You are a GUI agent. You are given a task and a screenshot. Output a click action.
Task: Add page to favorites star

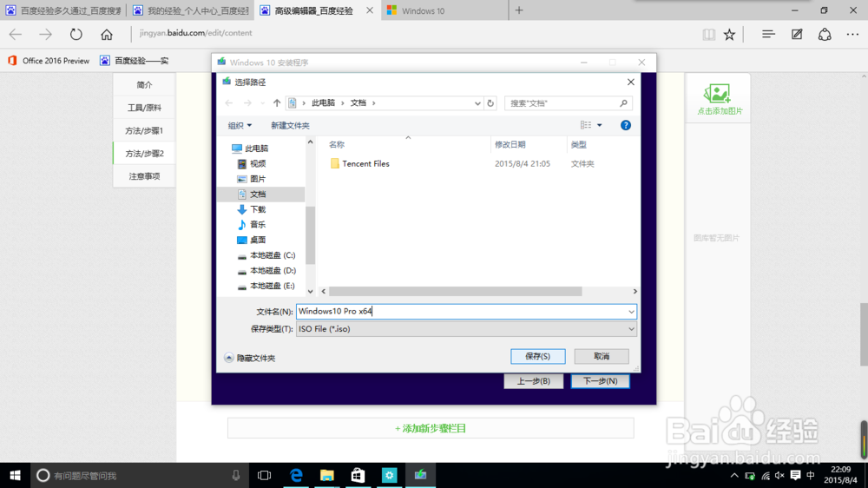click(730, 35)
